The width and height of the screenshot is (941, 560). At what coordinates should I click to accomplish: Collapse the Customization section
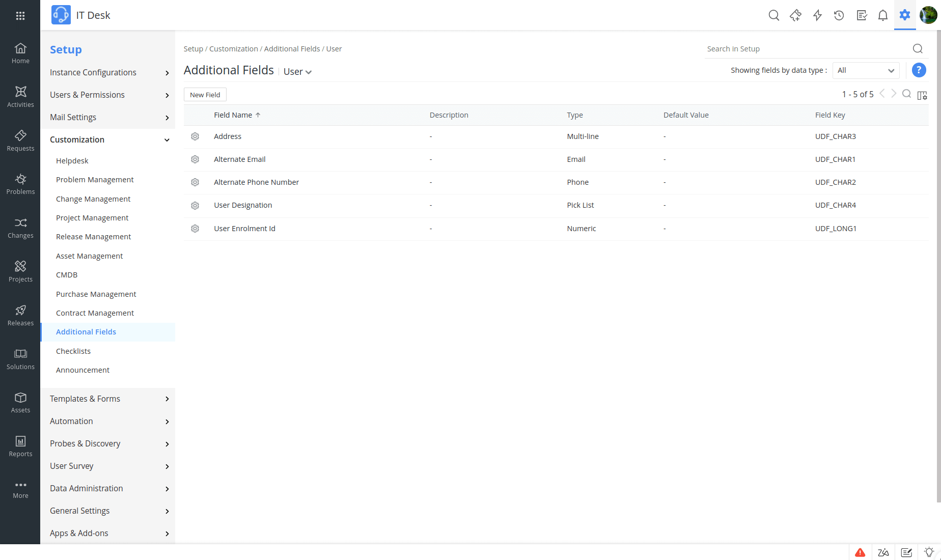click(107, 139)
